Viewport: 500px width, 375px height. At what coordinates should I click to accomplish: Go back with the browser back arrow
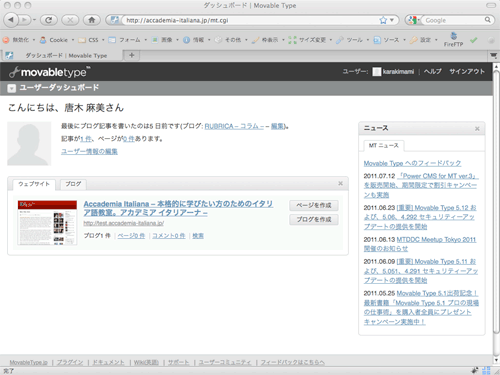[x=11, y=20]
